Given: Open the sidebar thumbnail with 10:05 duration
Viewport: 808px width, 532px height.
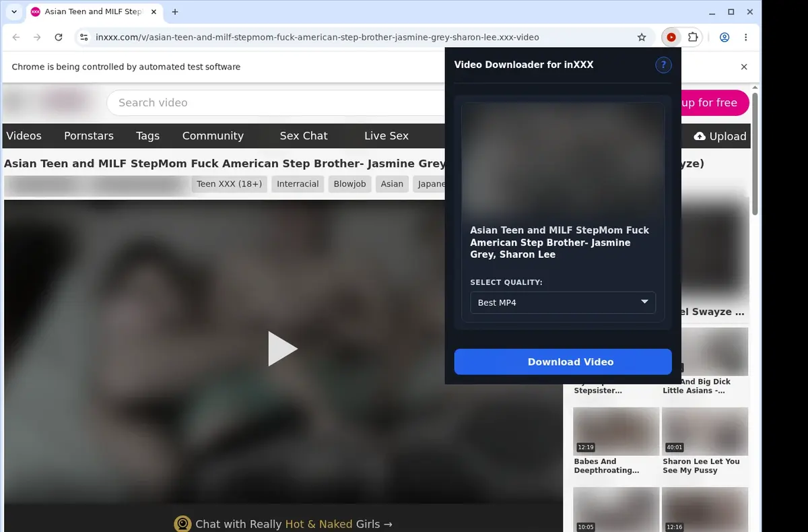Looking at the screenshot, I should click(x=616, y=510).
